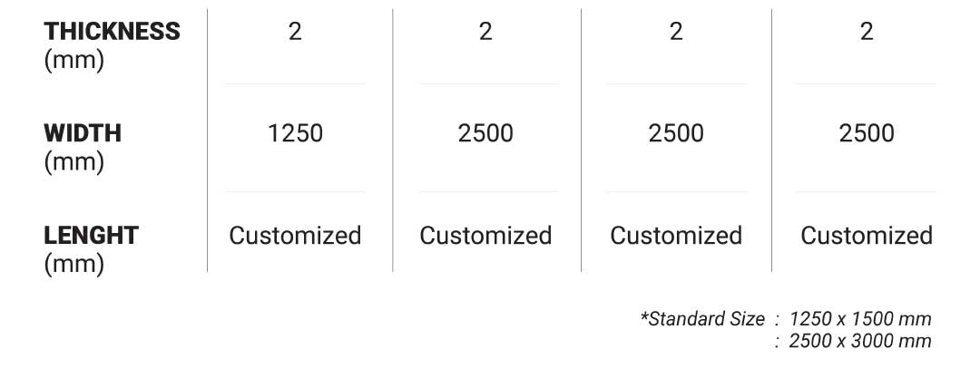Click Customized length in first column
980x388 pixels.
(295, 236)
